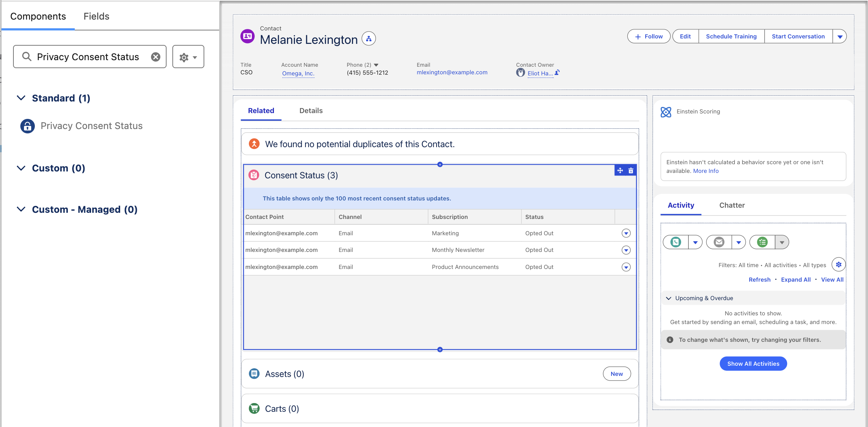The width and height of the screenshot is (868, 427).
Task: Collapse the Standard components section
Action: point(21,98)
